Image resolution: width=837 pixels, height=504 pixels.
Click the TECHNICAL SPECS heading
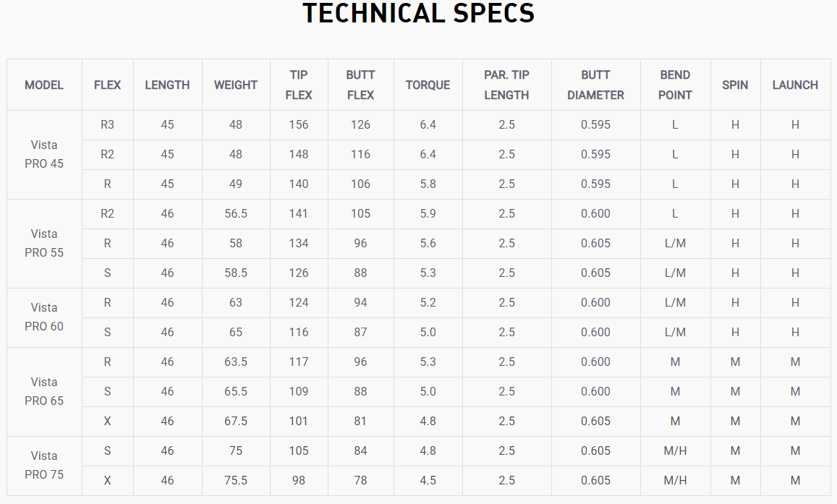click(418, 14)
